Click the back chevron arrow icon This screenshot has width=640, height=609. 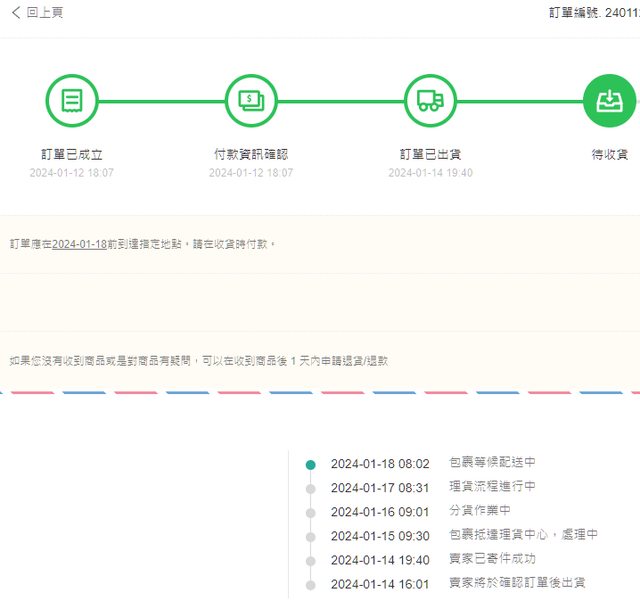(x=15, y=13)
